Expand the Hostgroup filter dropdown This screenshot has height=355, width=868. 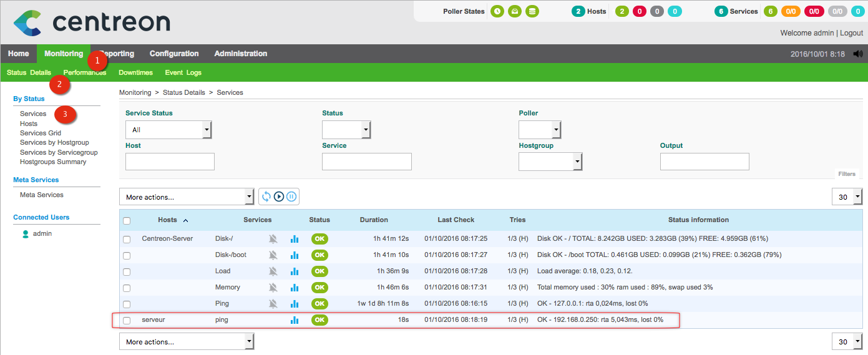[x=550, y=162]
